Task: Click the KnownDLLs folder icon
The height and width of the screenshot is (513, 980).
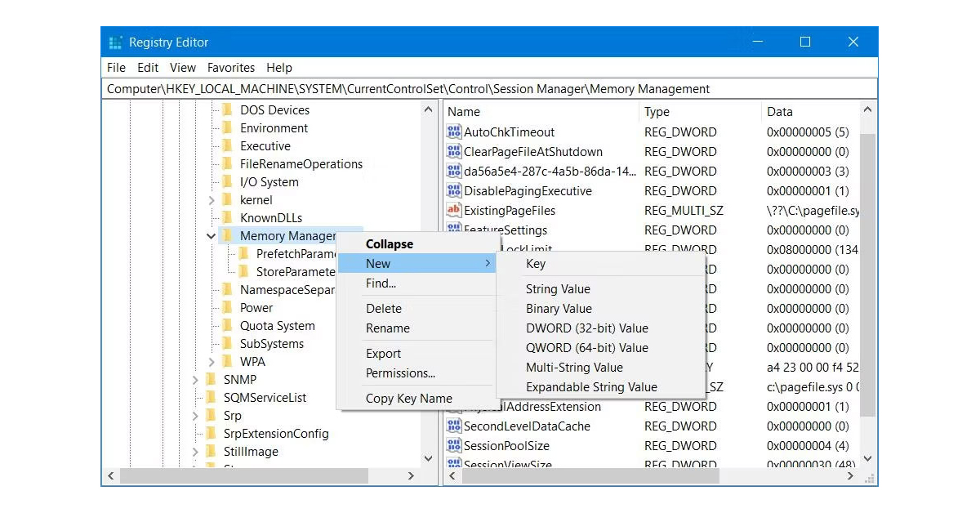Action: [x=229, y=217]
